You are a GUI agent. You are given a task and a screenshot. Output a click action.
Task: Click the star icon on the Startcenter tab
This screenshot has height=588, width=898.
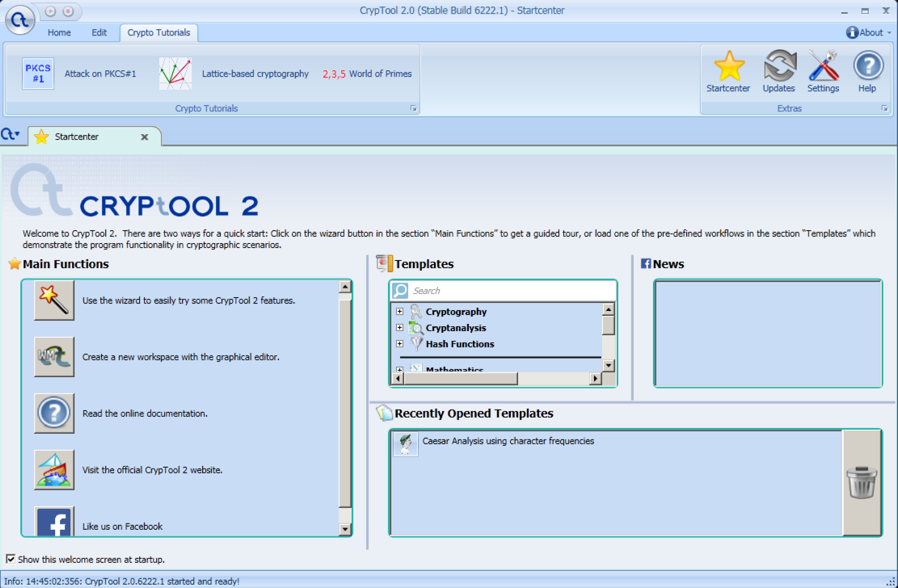point(41,136)
